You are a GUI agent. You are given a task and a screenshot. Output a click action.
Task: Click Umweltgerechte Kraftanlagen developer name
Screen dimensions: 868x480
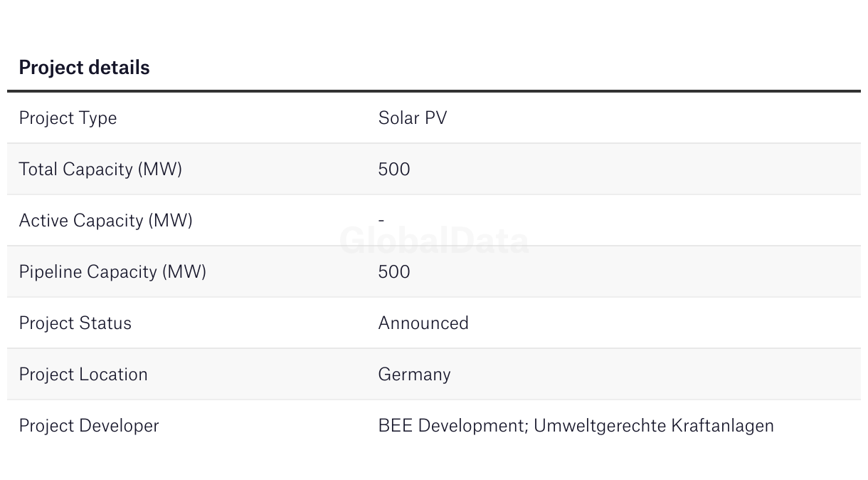coord(654,426)
